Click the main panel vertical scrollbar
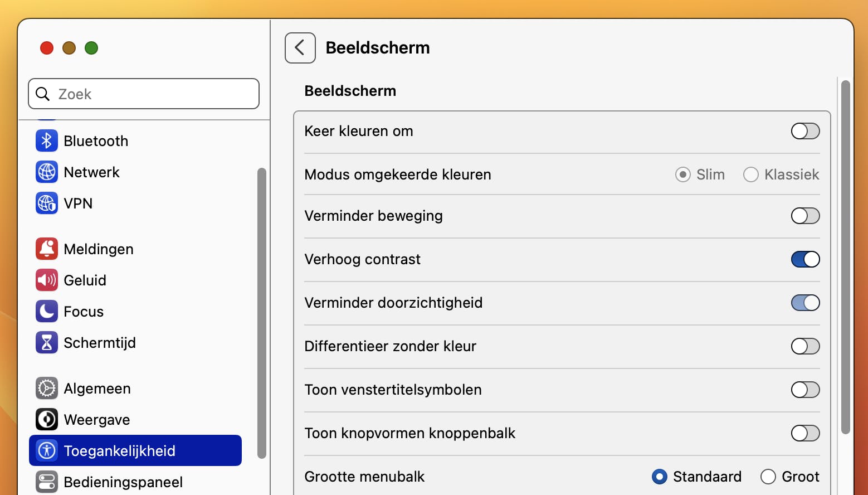Image resolution: width=868 pixels, height=495 pixels. 845,256
